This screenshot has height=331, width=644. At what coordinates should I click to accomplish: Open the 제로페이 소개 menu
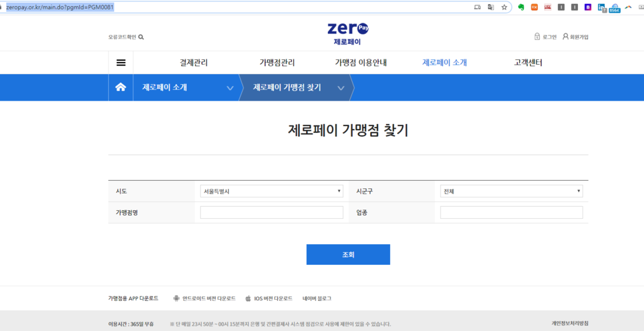(445, 63)
